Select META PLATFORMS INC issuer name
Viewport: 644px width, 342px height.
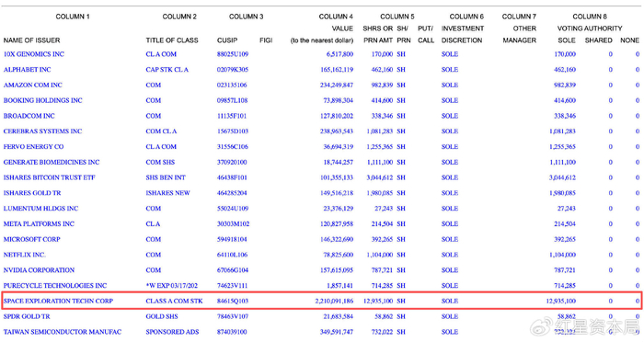pyautogui.click(x=39, y=224)
